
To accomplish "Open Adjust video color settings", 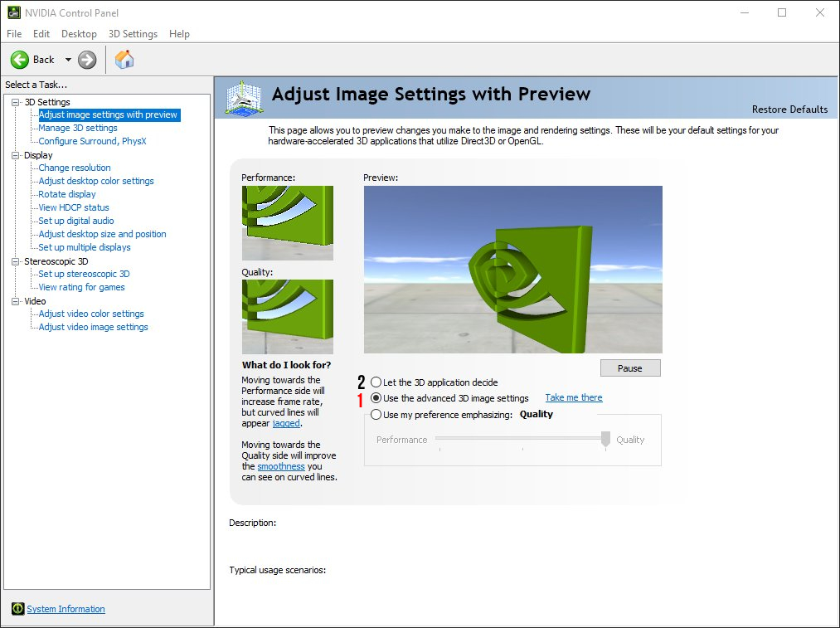I will click(x=91, y=314).
